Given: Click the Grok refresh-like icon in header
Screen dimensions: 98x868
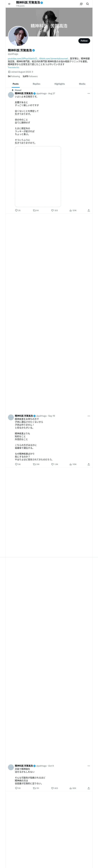Looking at the screenshot, I should tap(81, 4).
